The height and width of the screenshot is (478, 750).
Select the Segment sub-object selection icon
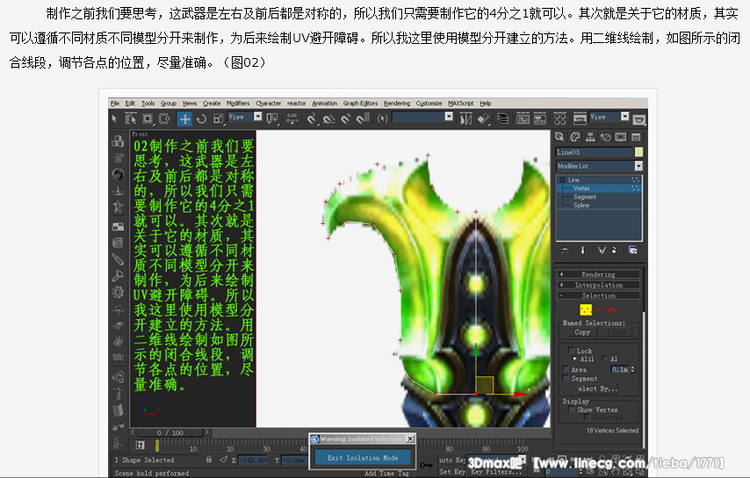(x=599, y=310)
